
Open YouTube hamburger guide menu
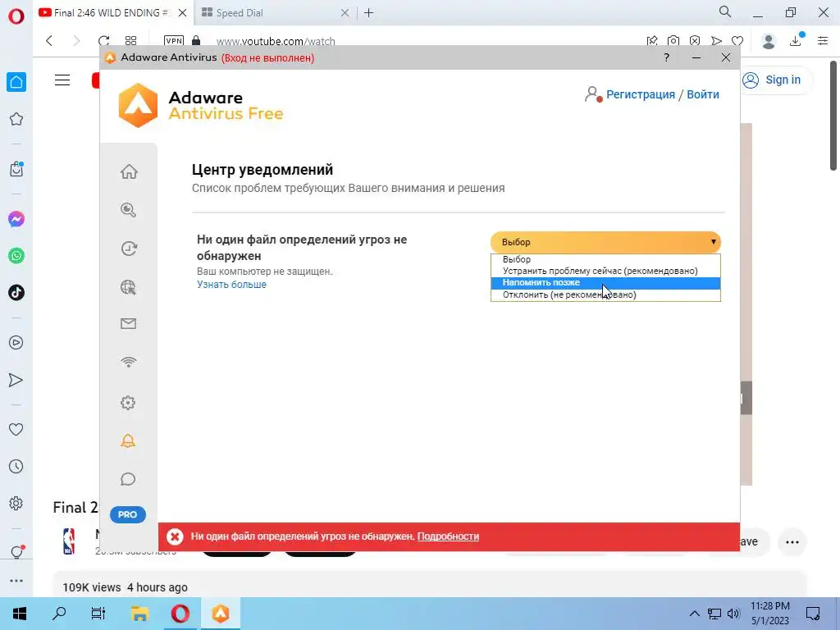(x=62, y=80)
